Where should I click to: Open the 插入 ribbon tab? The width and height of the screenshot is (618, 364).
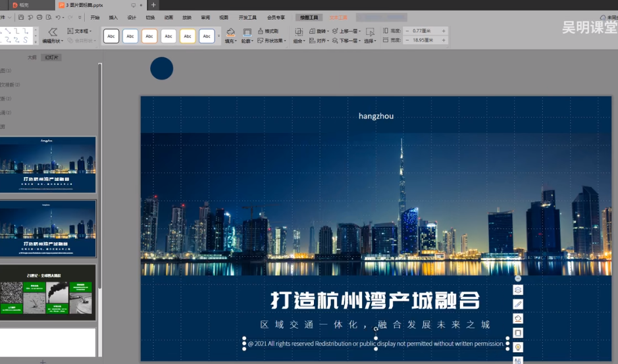click(x=113, y=17)
